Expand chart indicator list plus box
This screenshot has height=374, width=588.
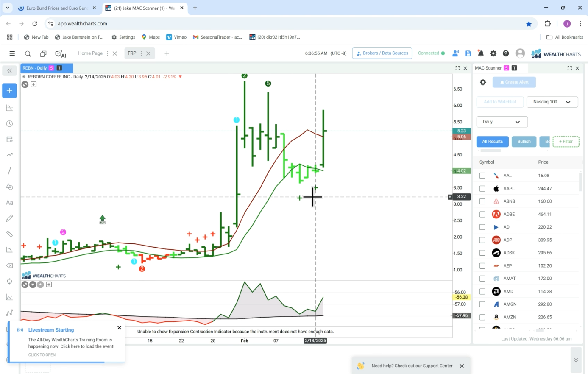click(33, 84)
